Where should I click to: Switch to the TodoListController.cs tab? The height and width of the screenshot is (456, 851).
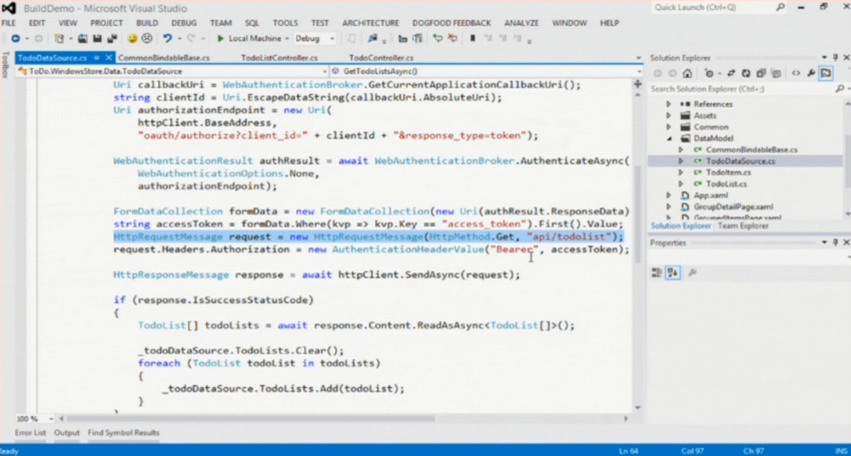click(x=280, y=58)
